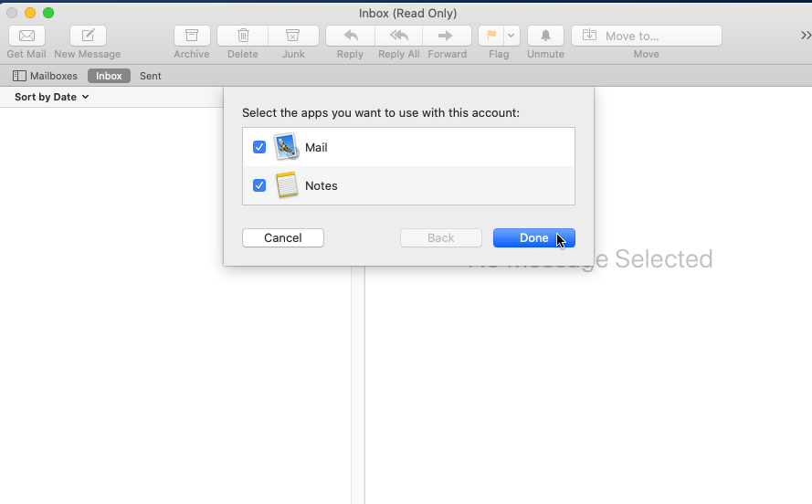Expand the Sort by Date menu
This screenshot has width=812, height=504.
pos(52,97)
